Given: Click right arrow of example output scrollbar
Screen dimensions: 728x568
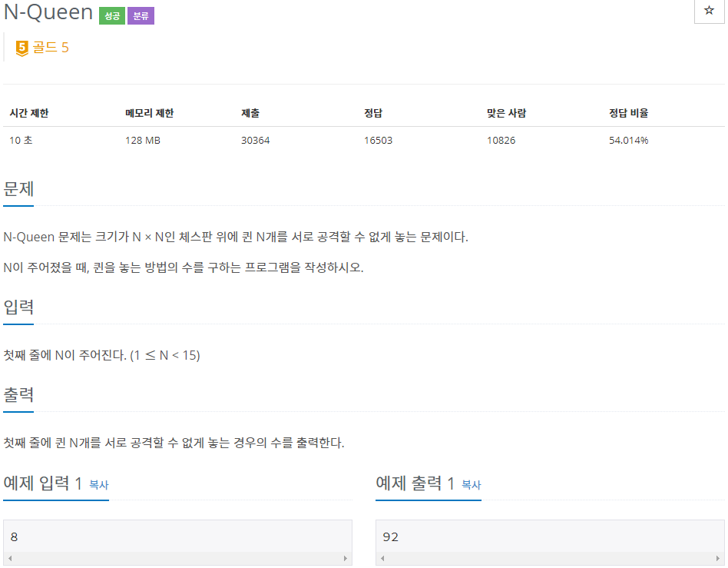Looking at the screenshot, I should pos(718,558).
